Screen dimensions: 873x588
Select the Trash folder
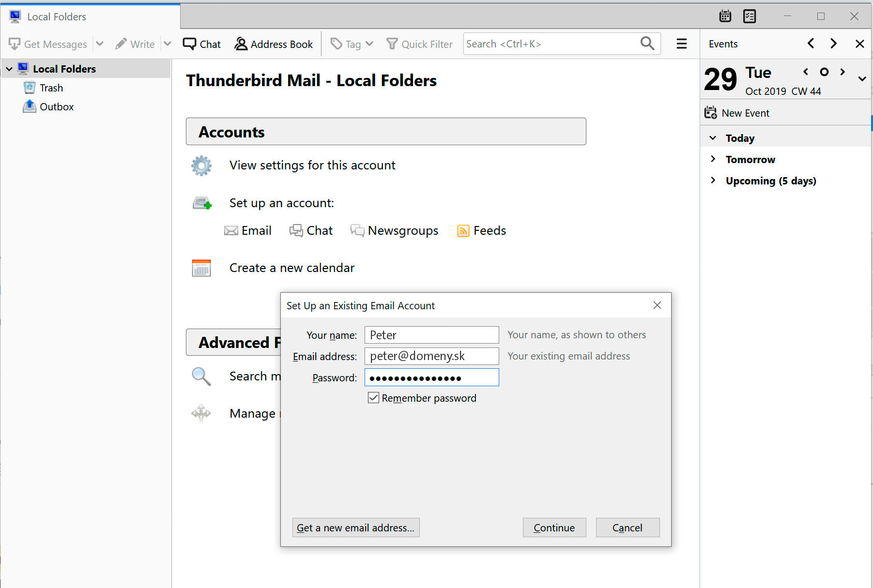(51, 88)
